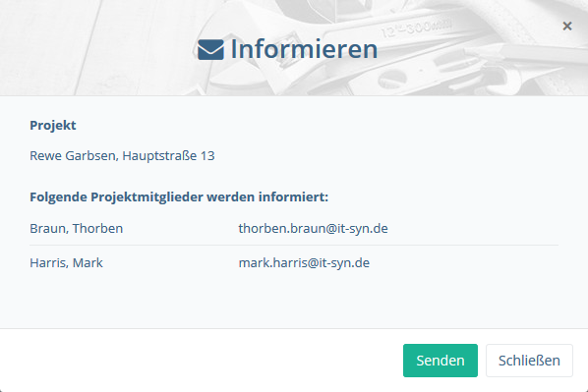Click email thorben.braun@it-syn.de

(x=313, y=228)
